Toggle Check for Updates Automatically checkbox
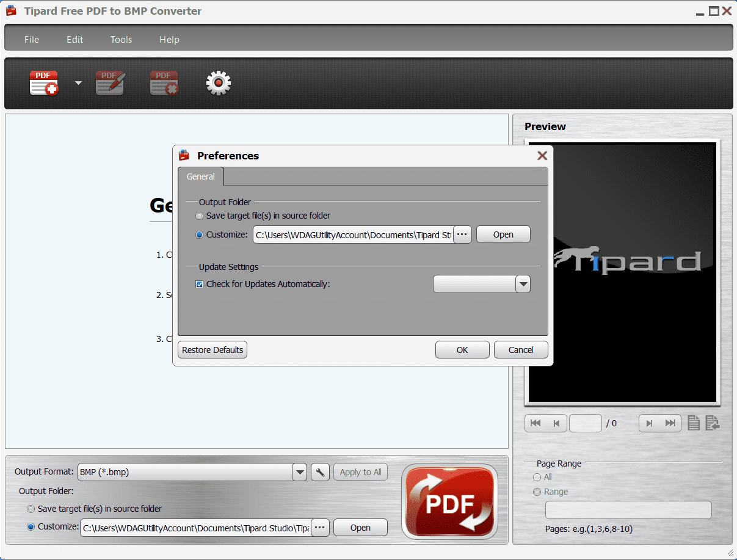This screenshot has width=737, height=560. coord(200,284)
